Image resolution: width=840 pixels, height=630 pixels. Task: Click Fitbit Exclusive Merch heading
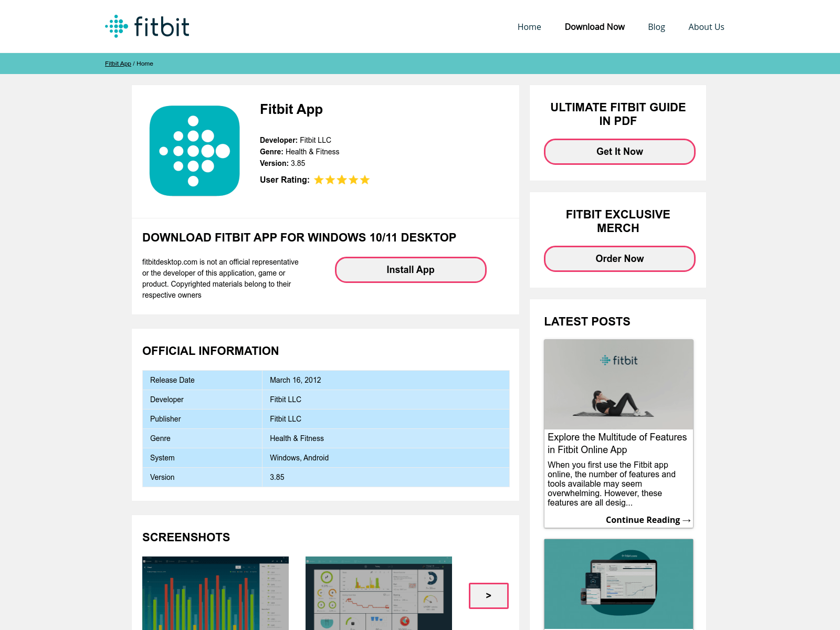coord(618,221)
